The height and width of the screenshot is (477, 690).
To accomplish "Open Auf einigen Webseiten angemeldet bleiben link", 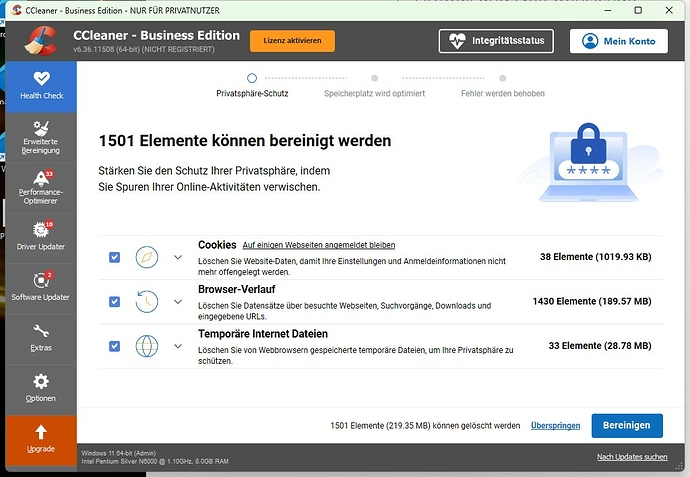I will coord(319,245).
